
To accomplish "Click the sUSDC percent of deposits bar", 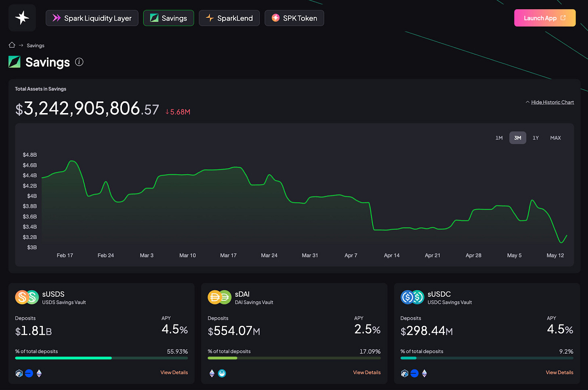I will (x=487, y=358).
